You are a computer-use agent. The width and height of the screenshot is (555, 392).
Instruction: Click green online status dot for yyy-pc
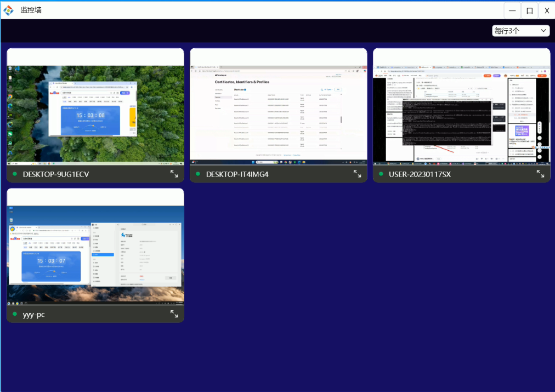[15, 314]
